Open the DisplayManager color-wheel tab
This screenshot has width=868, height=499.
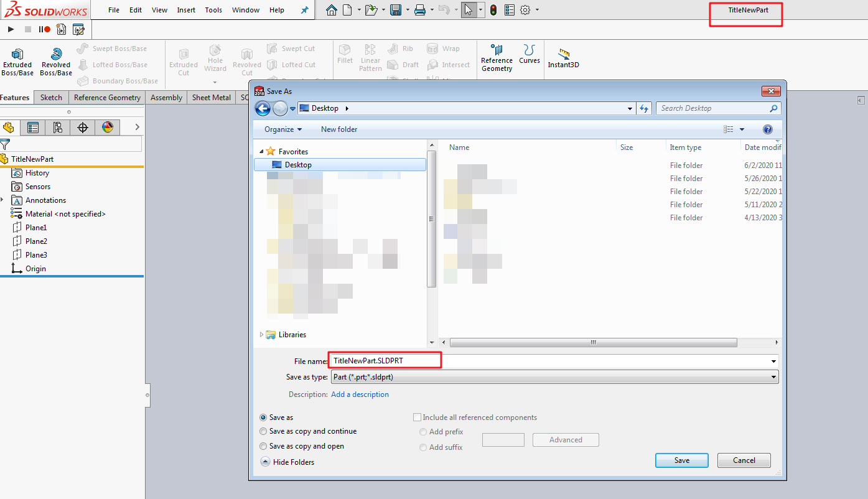108,128
